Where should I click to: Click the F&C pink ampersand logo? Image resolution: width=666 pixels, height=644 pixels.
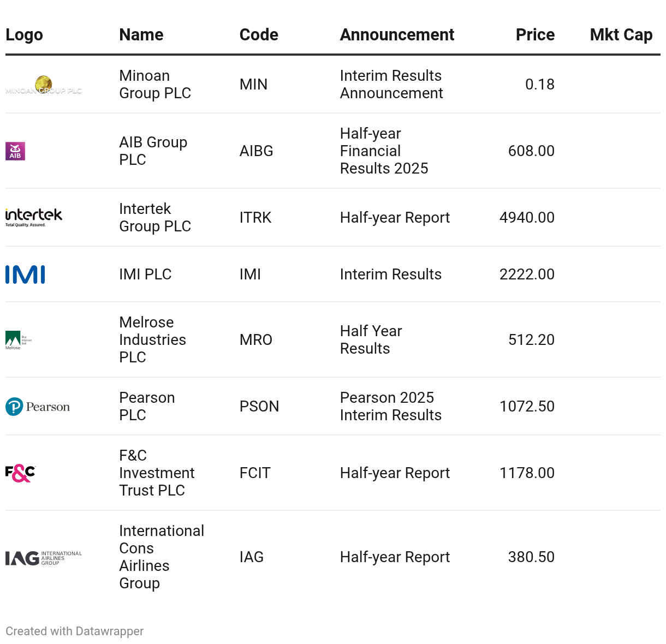20,473
